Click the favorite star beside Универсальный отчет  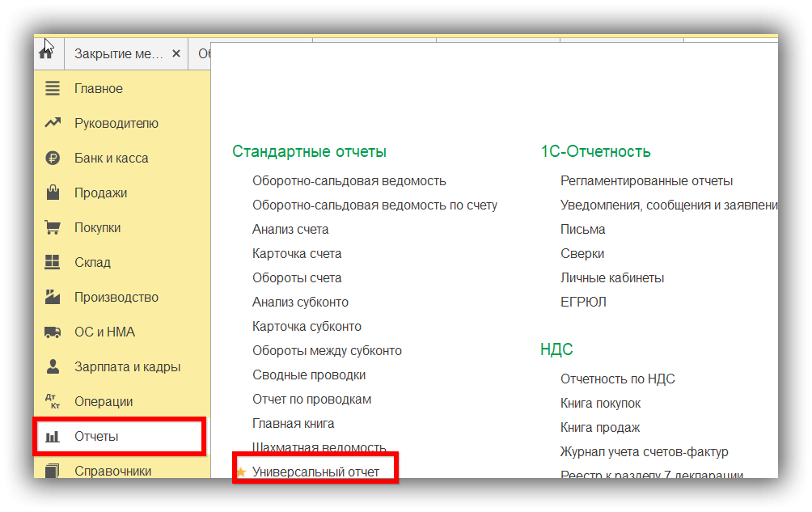[x=241, y=472]
